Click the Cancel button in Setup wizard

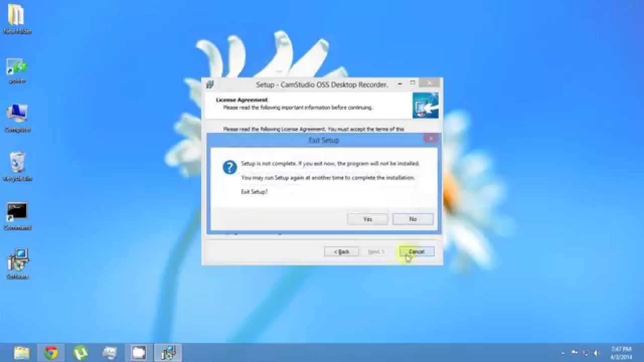[417, 251]
